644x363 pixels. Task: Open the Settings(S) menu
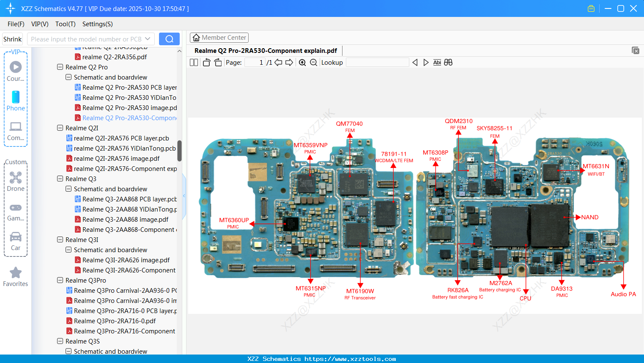point(98,24)
